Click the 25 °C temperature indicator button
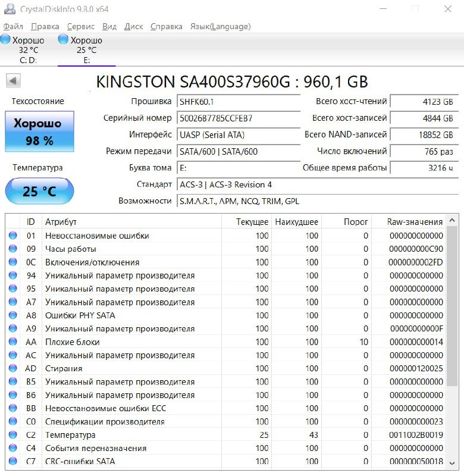The width and height of the screenshot is (464, 476). (x=39, y=192)
